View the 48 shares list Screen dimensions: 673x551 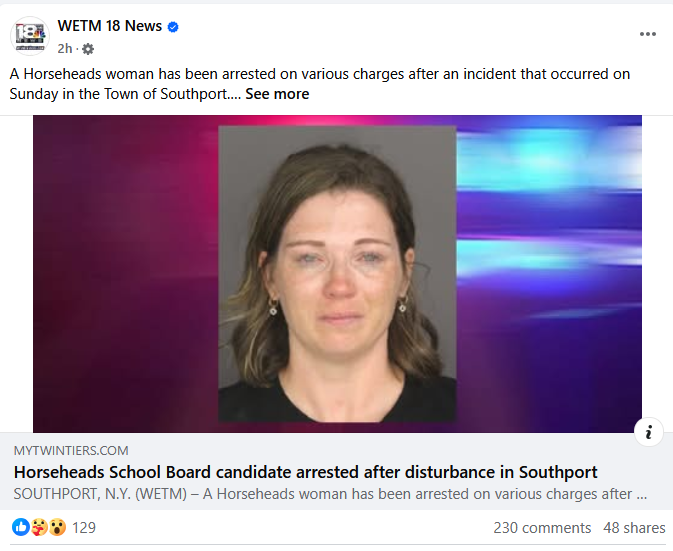coord(634,528)
